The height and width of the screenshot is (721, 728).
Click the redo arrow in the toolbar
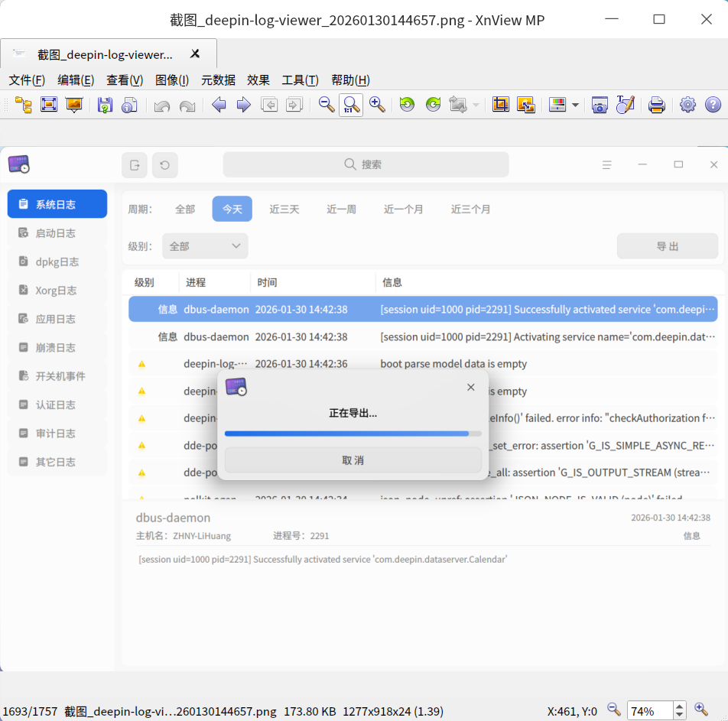(187, 105)
